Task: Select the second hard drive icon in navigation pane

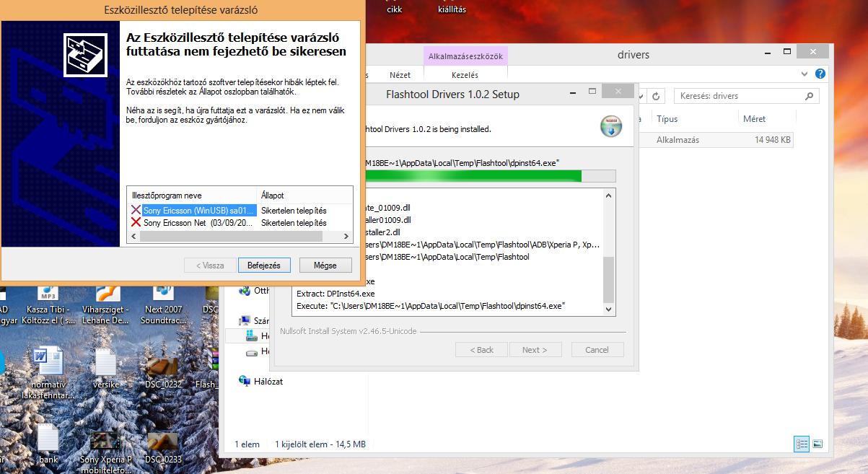Action: pos(252,352)
